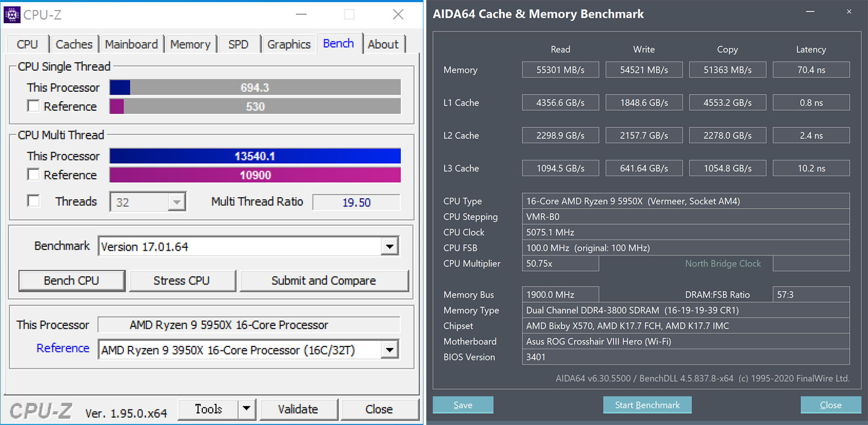Open the SPD tab
The width and height of the screenshot is (868, 425).
pos(238,44)
